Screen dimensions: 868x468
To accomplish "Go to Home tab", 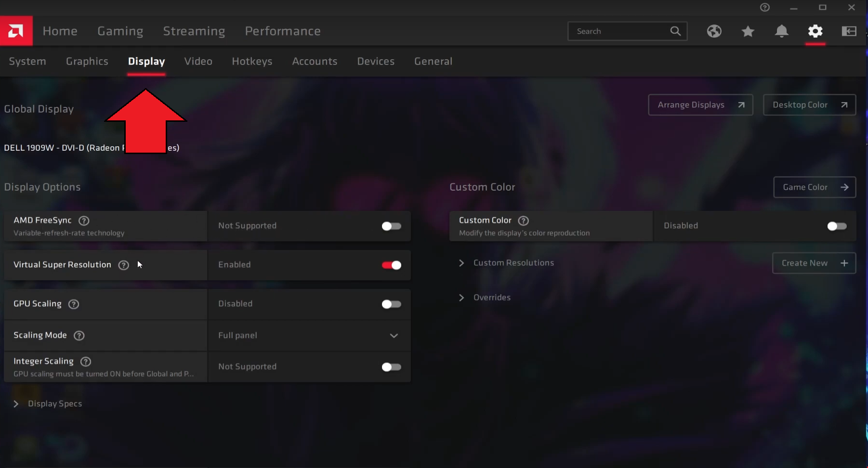I will [x=60, y=31].
